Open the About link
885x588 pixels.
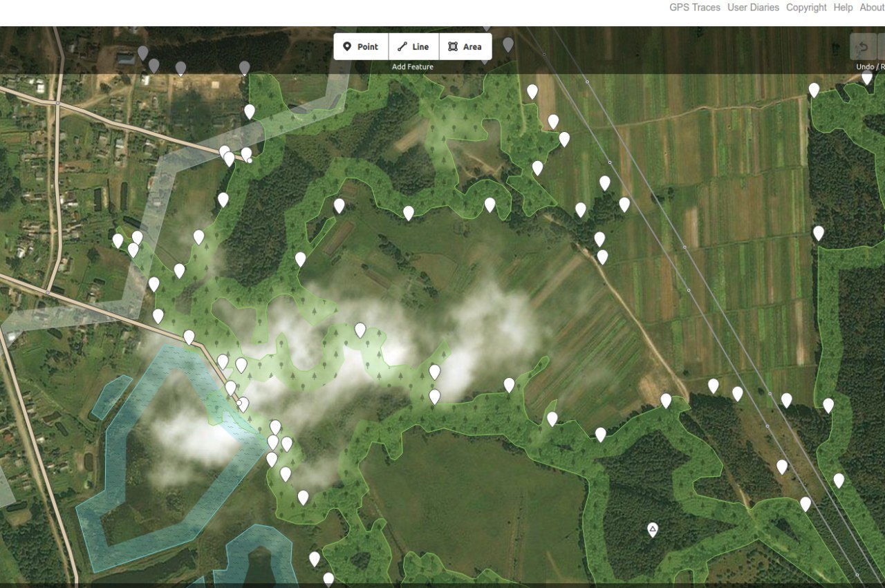coord(872,8)
